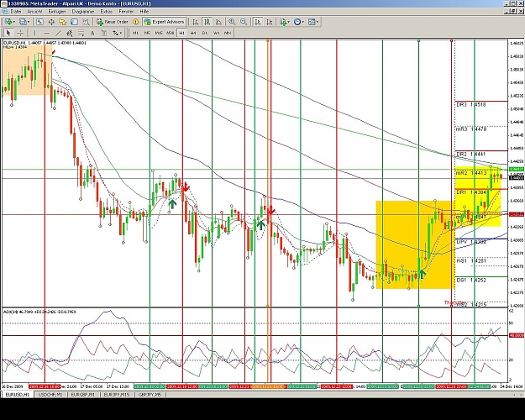The width and height of the screenshot is (525, 420).
Task: Switch chart to M5 timeframe
Action: [147, 33]
